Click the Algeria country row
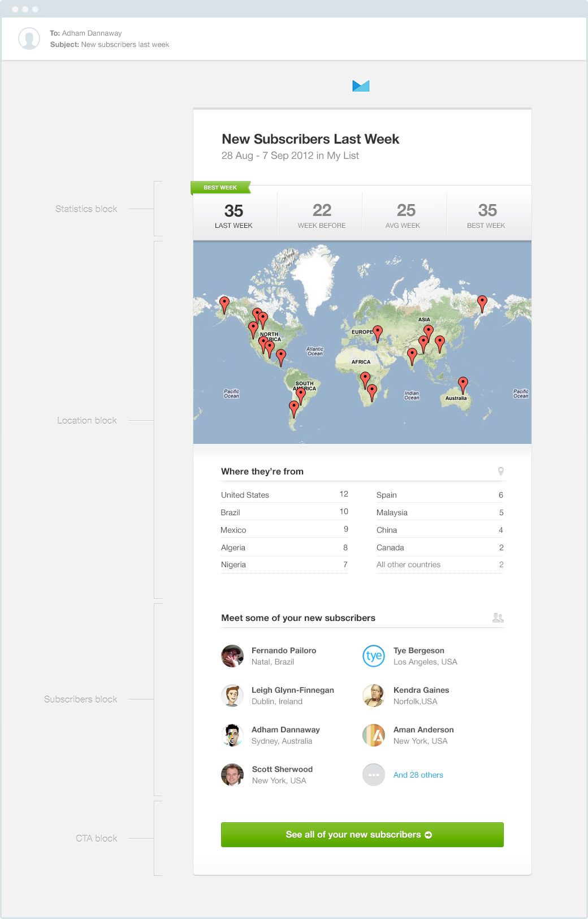Screen dimensions: 588x919 pyautogui.click(x=284, y=547)
